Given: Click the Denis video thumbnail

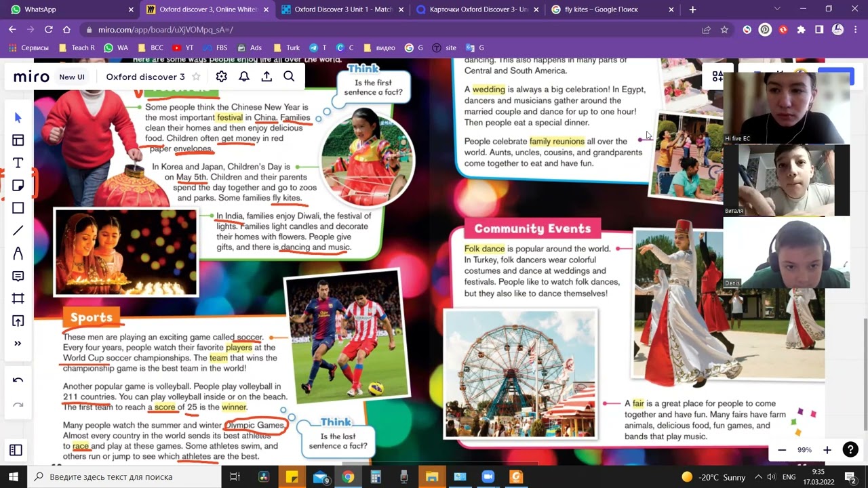Looking at the screenshot, I should click(786, 253).
